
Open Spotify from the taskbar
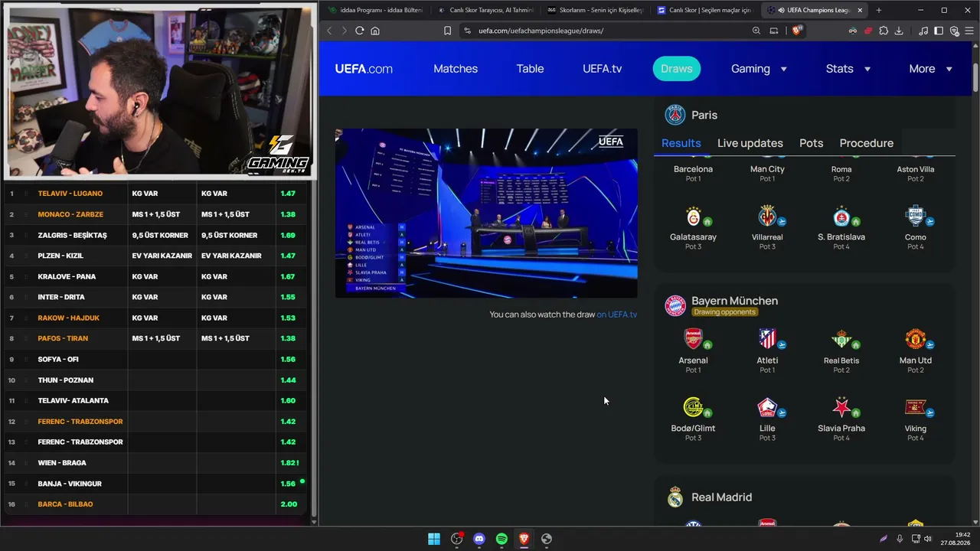point(501,539)
